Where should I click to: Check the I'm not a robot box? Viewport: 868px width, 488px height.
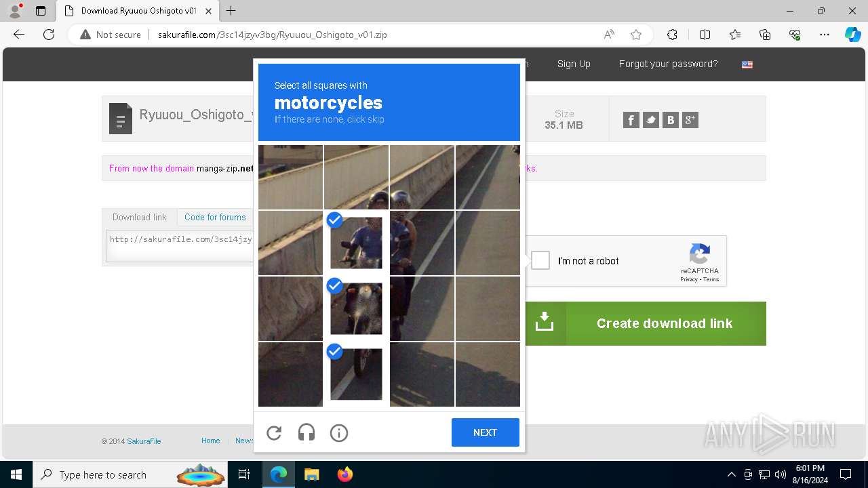coord(540,260)
